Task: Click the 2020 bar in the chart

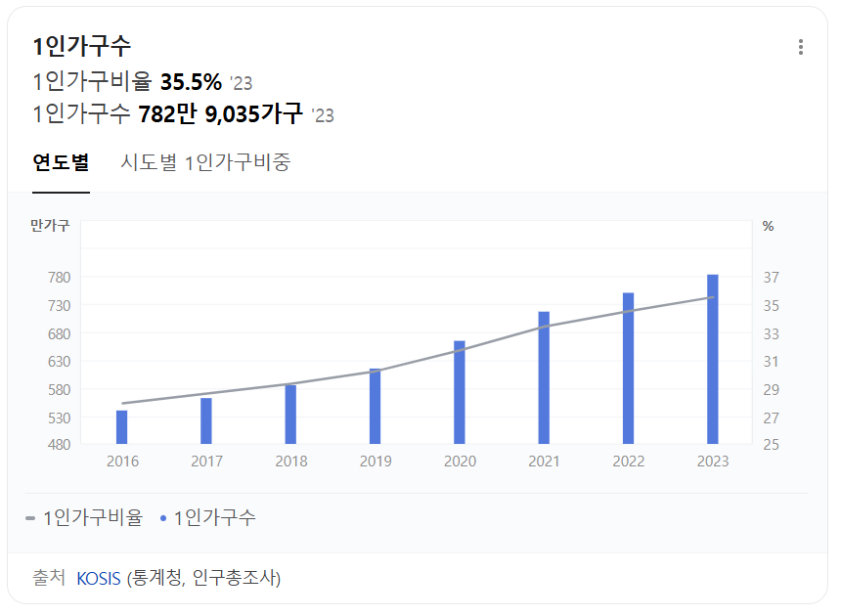Action: click(459, 391)
